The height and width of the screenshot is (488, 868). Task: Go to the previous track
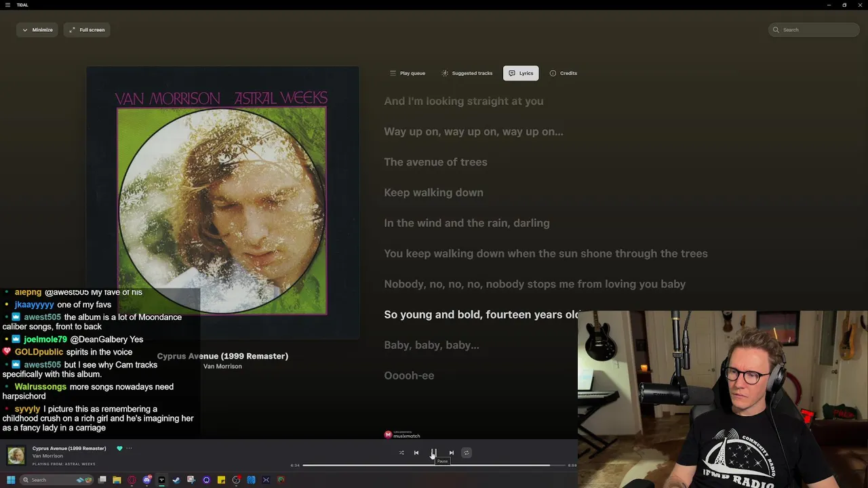pyautogui.click(x=416, y=453)
